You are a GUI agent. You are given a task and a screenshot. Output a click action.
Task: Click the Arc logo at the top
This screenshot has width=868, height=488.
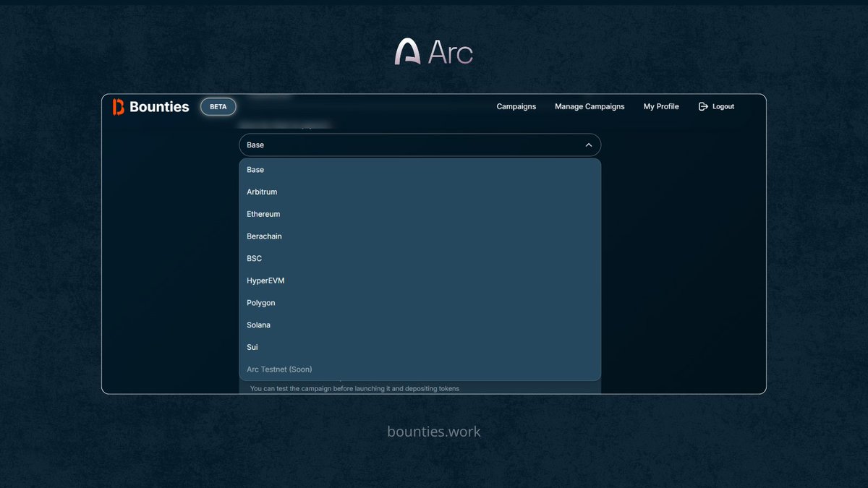pos(434,51)
